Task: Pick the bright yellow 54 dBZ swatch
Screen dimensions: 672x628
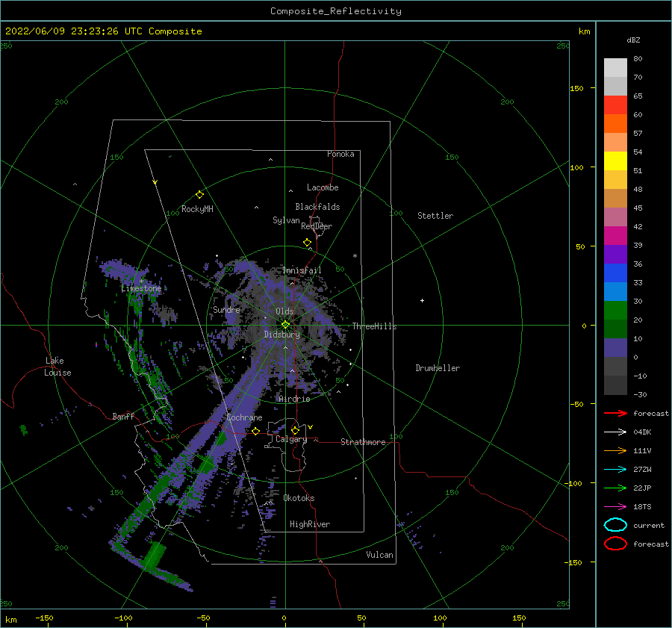Action: tap(615, 161)
